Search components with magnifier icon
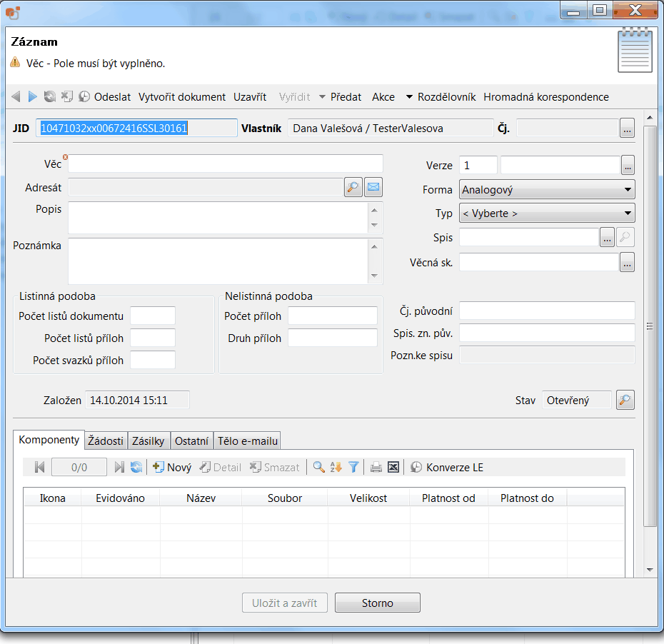This screenshot has width=664, height=644. pos(319,468)
